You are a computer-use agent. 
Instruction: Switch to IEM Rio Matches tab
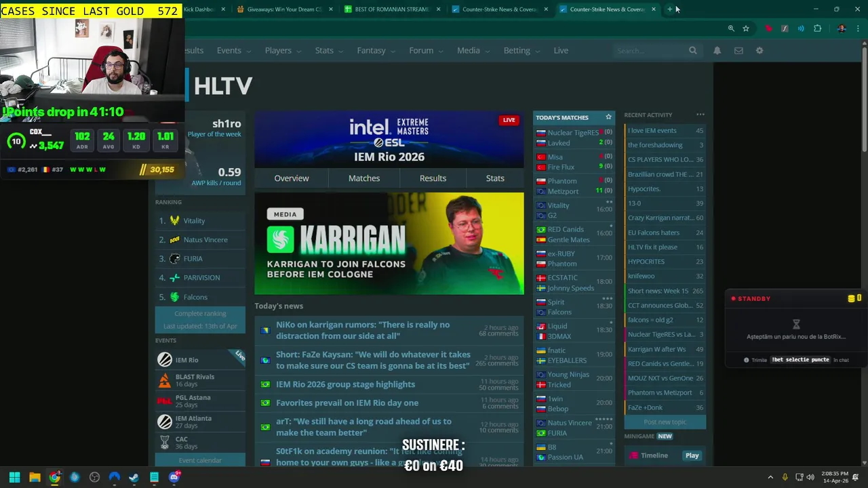364,178
